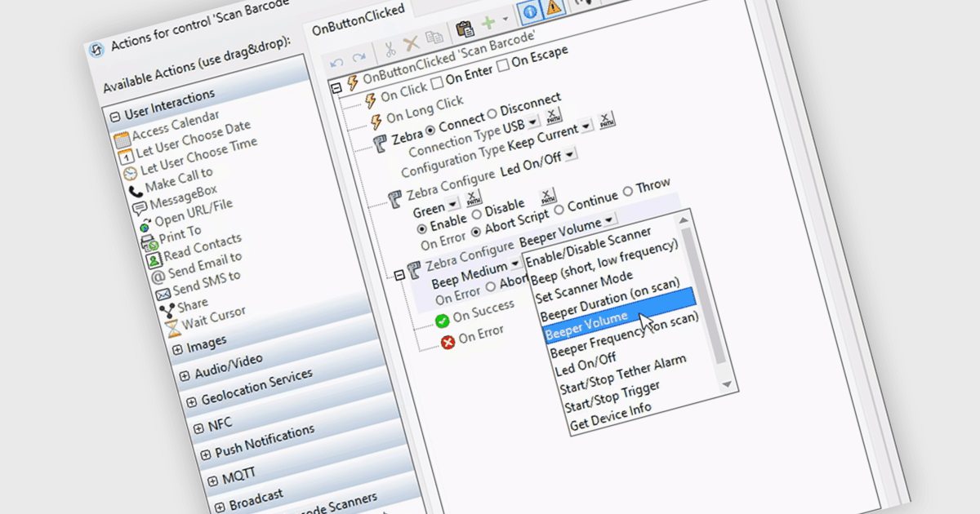Click the scanner icon beside Zebra Connect

click(381, 144)
